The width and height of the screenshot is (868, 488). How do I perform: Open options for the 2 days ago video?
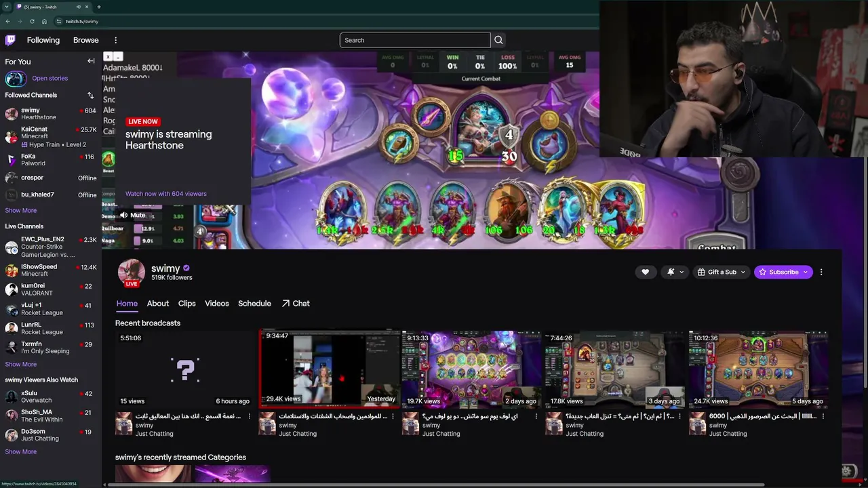click(x=536, y=417)
